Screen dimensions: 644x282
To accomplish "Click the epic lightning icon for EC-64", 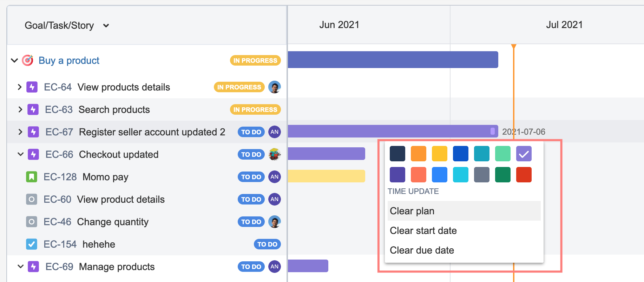I will coord(32,87).
